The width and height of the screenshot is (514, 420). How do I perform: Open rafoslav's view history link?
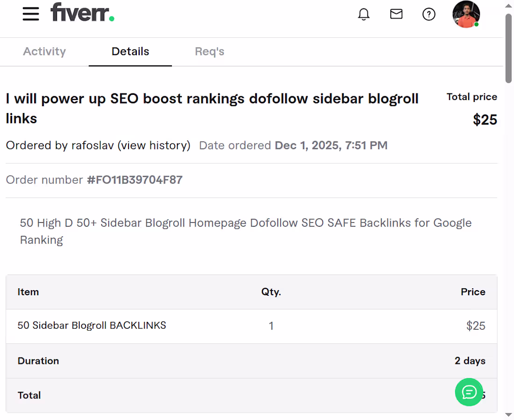click(154, 145)
